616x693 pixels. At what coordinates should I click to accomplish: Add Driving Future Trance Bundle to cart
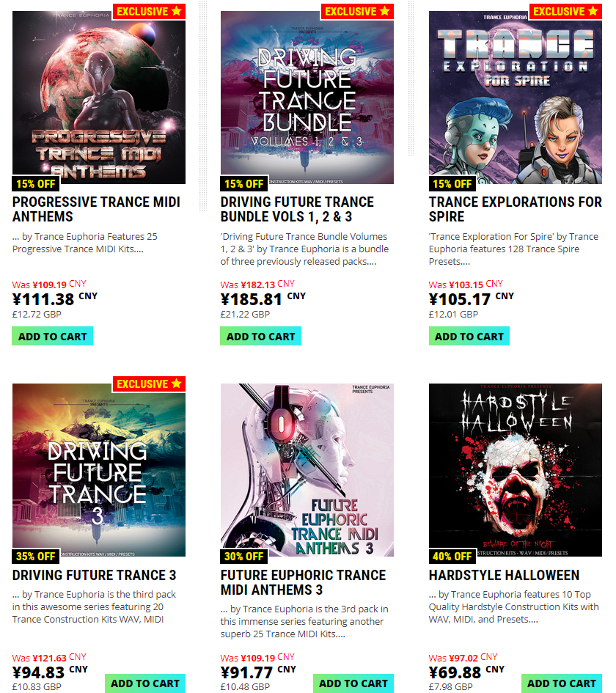[x=261, y=337]
